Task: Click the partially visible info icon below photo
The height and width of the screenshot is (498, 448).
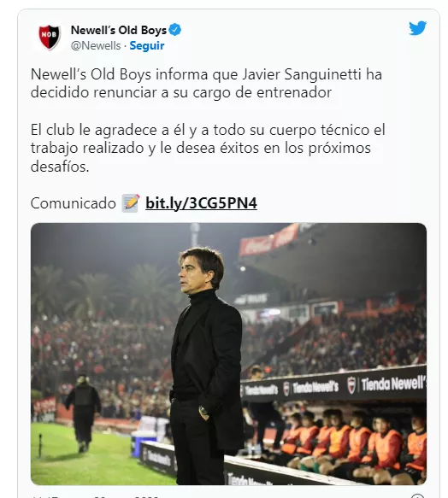Action: point(418,496)
